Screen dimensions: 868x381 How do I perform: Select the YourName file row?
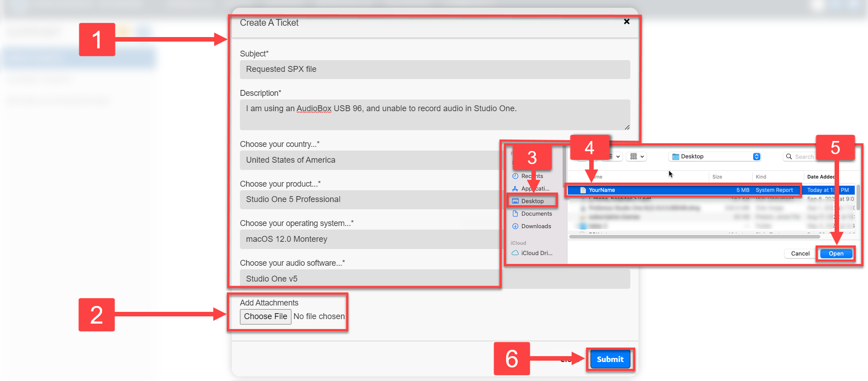coord(710,190)
